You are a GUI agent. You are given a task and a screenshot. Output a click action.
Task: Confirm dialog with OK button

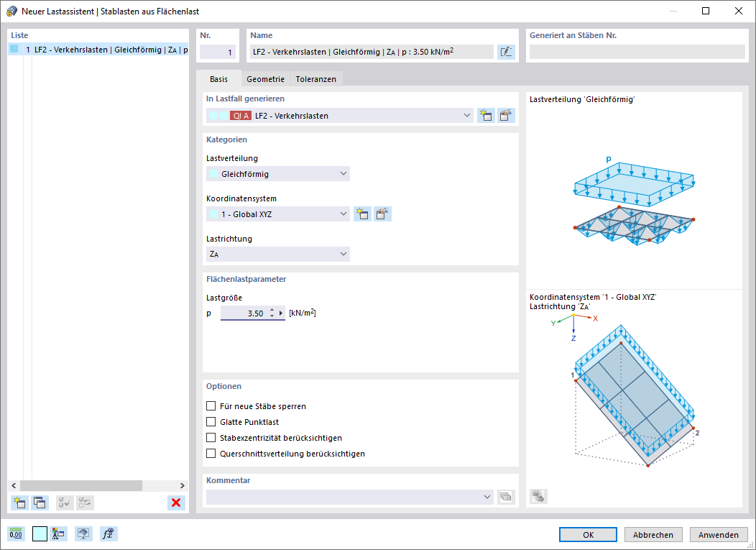click(x=589, y=535)
